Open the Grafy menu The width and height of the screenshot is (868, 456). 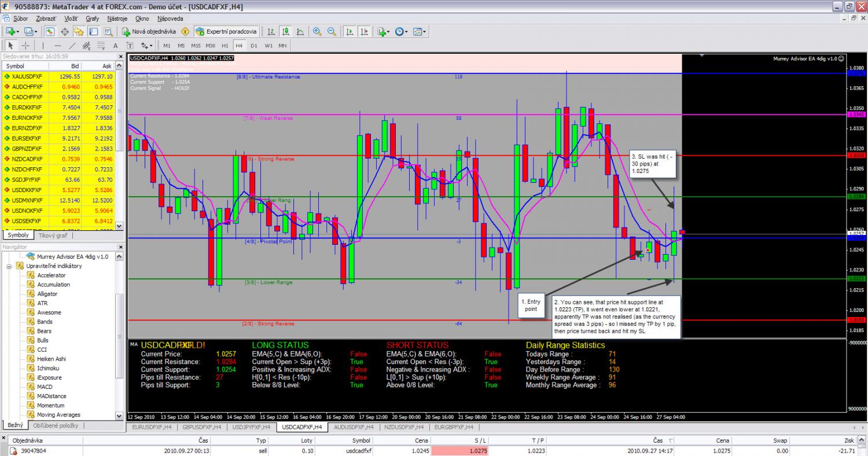click(92, 19)
